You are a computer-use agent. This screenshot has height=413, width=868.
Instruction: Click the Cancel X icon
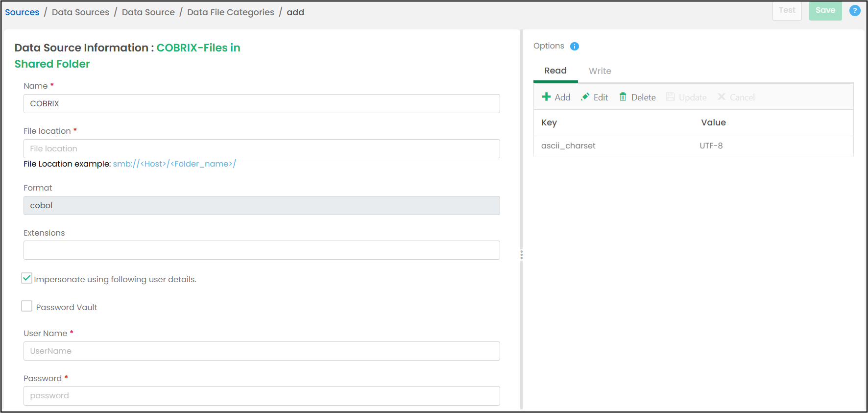click(x=722, y=97)
